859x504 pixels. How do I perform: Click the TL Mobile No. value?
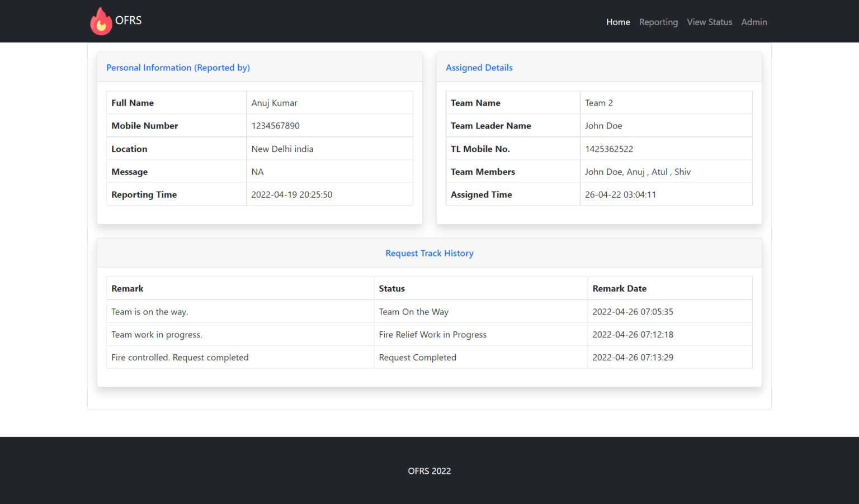(x=609, y=149)
